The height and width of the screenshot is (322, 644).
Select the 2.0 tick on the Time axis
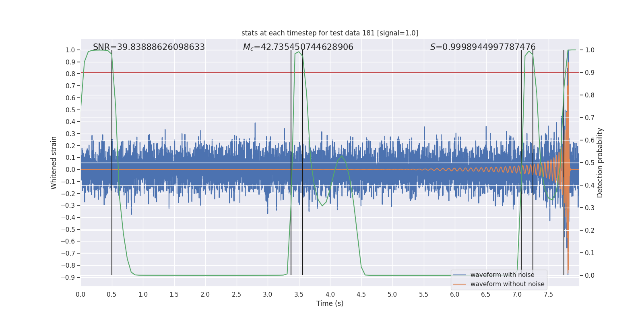coord(205,294)
